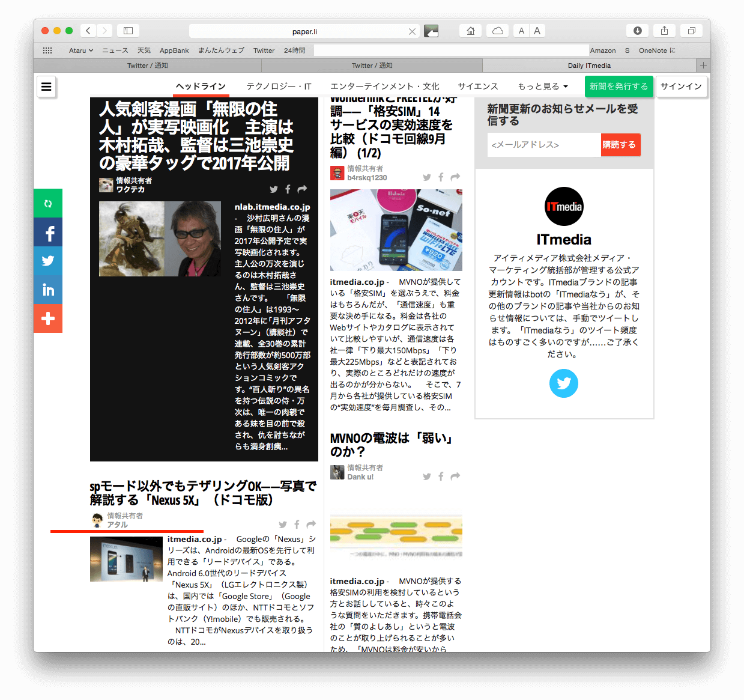Screen dimensions: 744x700
Task: Add a new tab with plus button
Action: tap(703, 65)
